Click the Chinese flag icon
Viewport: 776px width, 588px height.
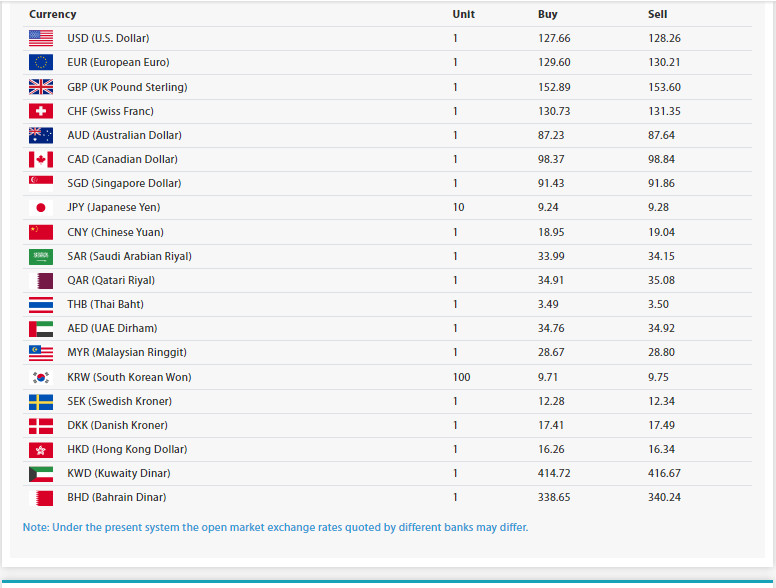(41, 232)
